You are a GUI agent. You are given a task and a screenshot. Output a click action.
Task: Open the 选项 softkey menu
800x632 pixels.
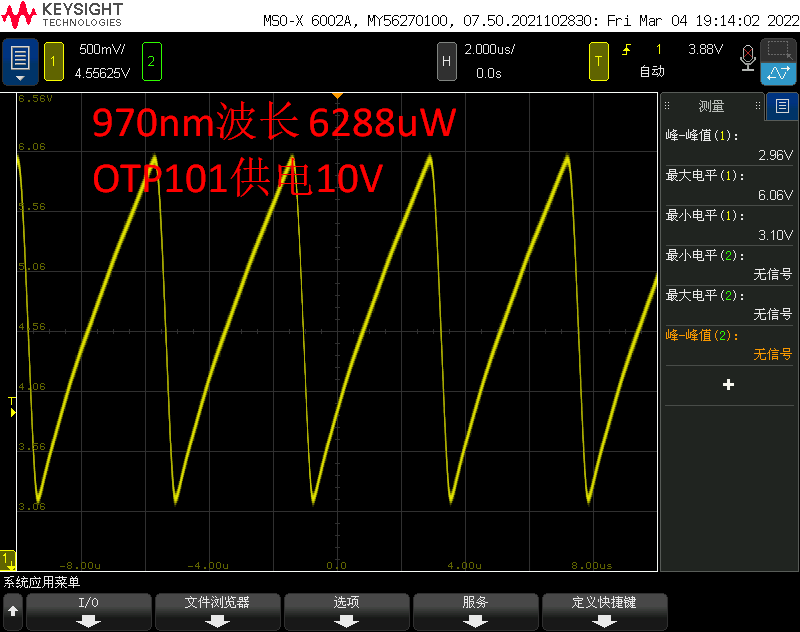click(347, 612)
